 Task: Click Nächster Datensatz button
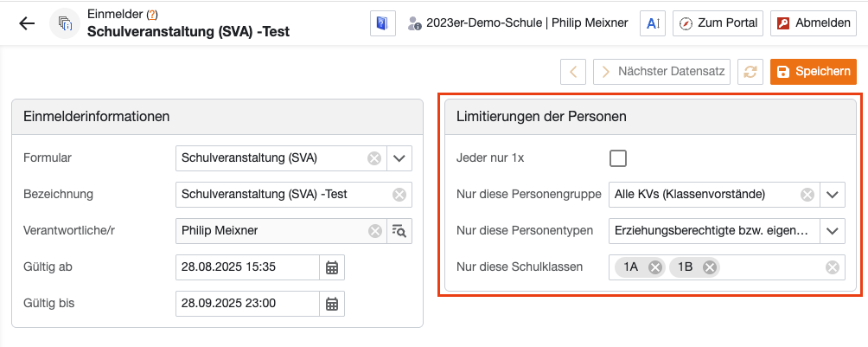[662, 71]
